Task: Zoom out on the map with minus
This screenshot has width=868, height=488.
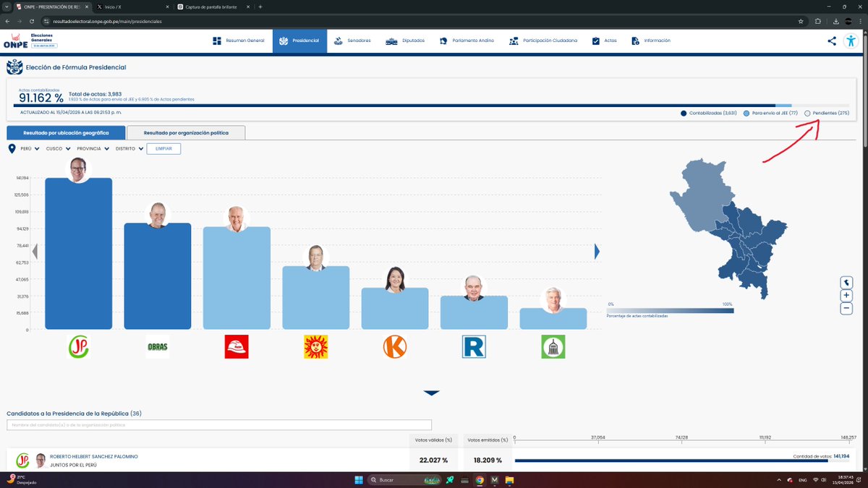Action: point(846,308)
